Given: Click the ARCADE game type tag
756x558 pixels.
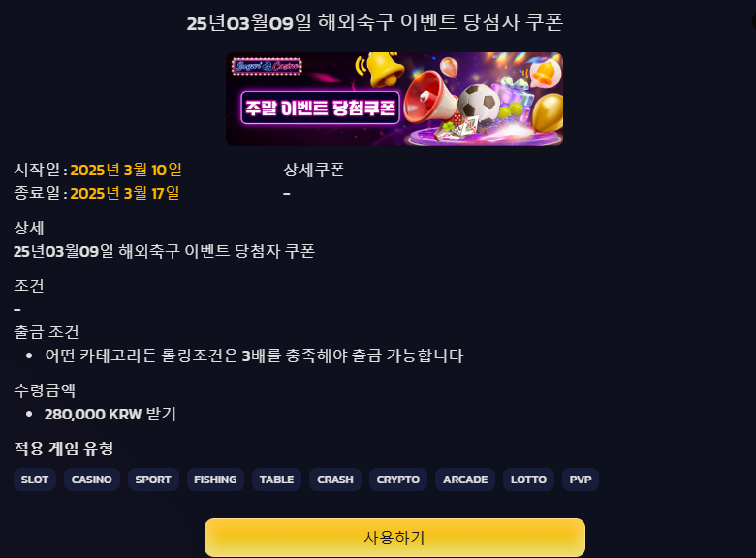Looking at the screenshot, I should (465, 480).
